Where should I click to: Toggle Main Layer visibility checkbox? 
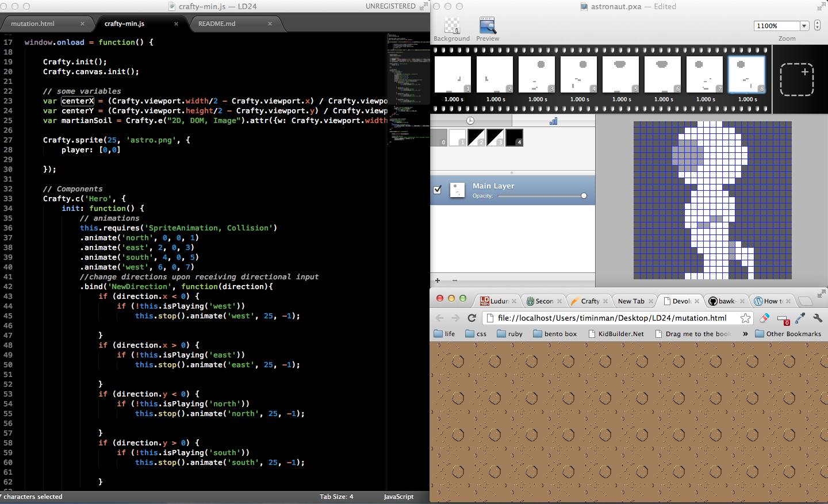[438, 190]
